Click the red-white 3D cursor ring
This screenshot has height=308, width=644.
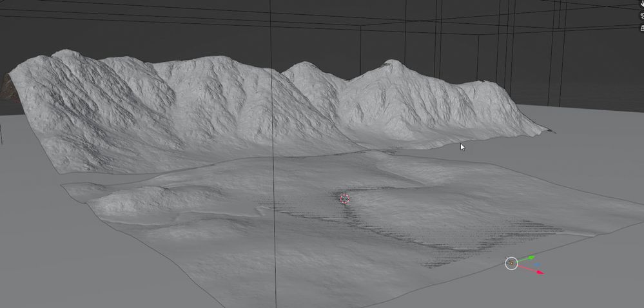click(x=345, y=199)
